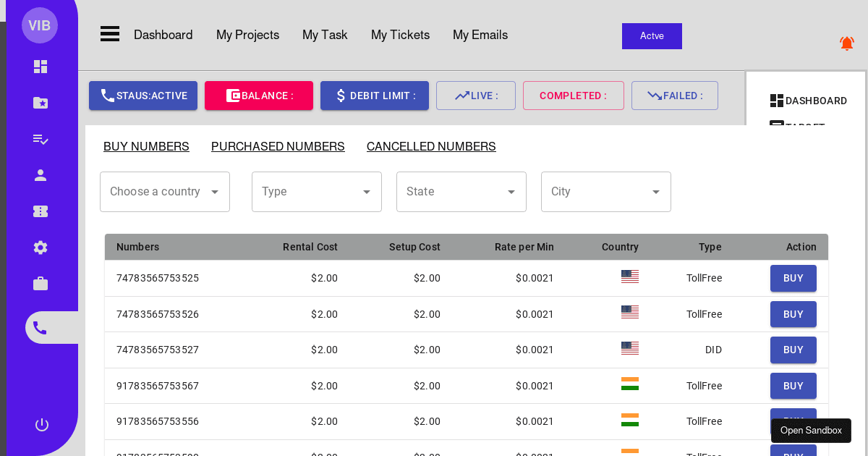
Task: Open the task checklist icon in sidebar
Action: click(x=41, y=139)
